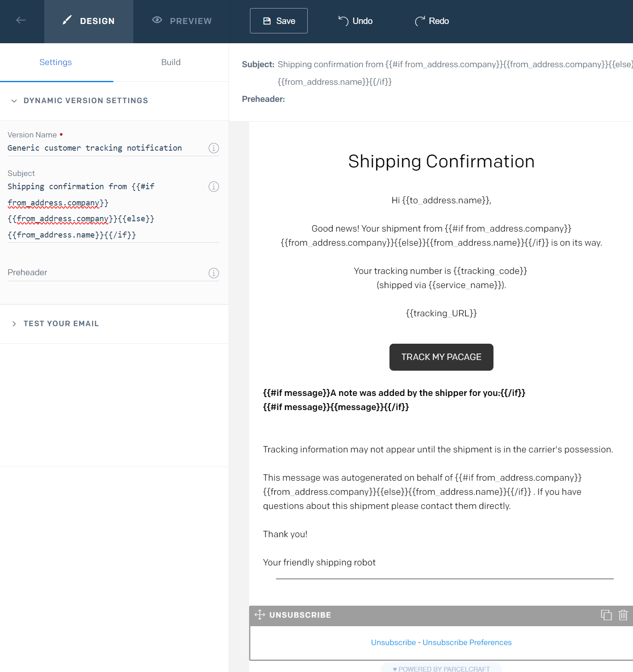Click the '{{#if message}}{{message}}{{/if}}' line

point(336,407)
